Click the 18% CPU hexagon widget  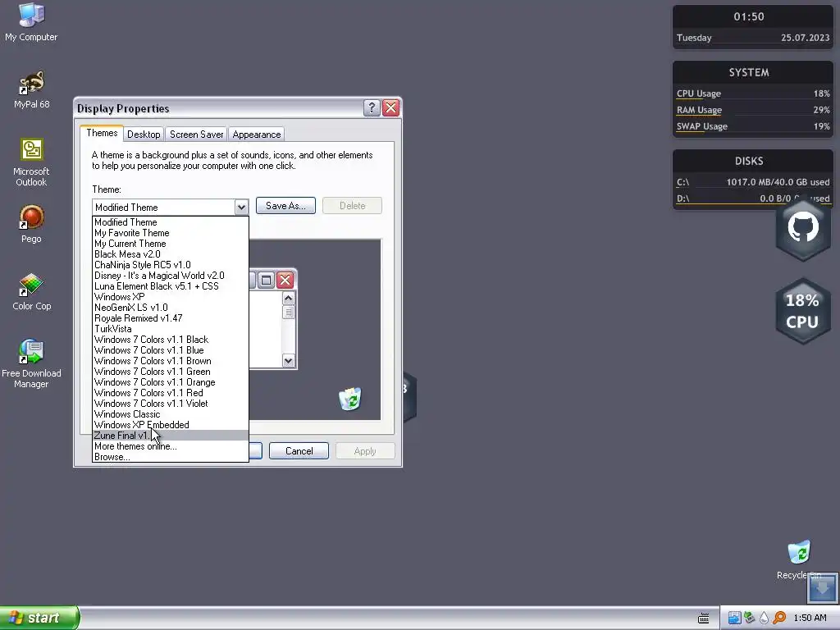pyautogui.click(x=802, y=311)
